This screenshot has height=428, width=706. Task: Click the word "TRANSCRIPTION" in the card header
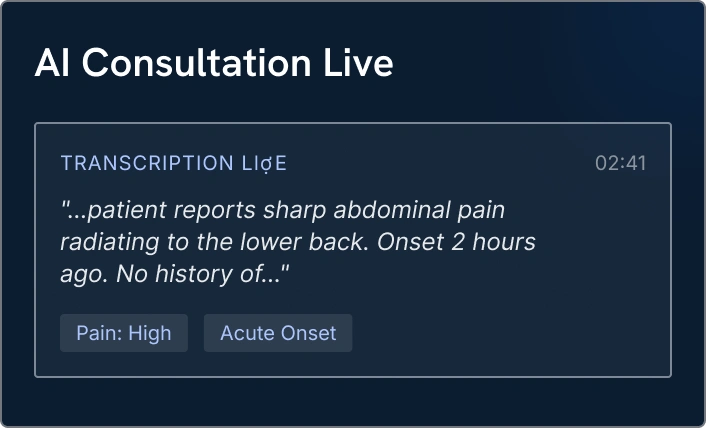(x=147, y=163)
